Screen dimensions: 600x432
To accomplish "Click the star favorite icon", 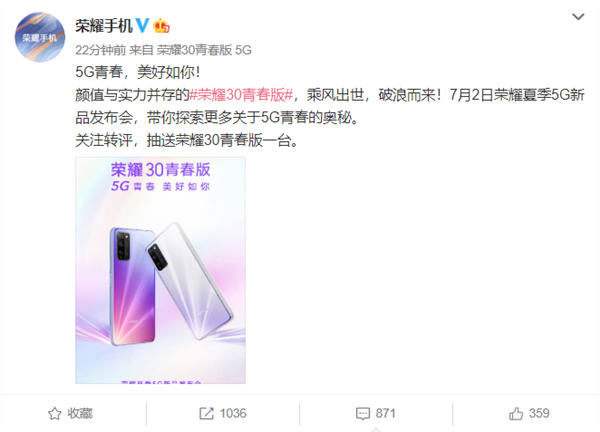I will pos(54,414).
